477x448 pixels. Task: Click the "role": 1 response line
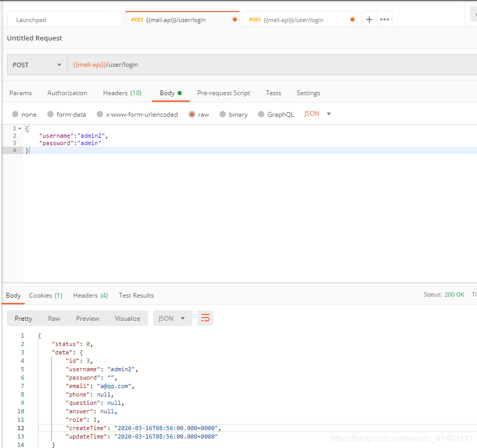(x=83, y=420)
